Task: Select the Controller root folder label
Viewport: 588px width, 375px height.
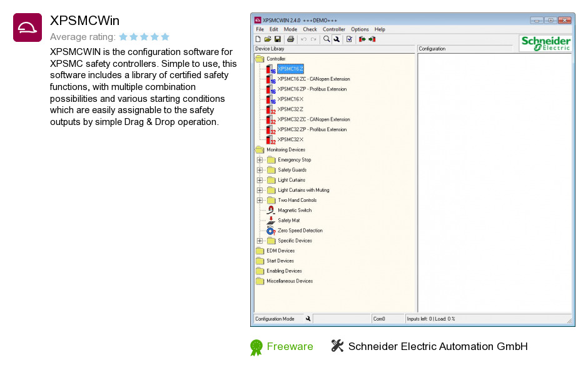Action: tap(276, 59)
